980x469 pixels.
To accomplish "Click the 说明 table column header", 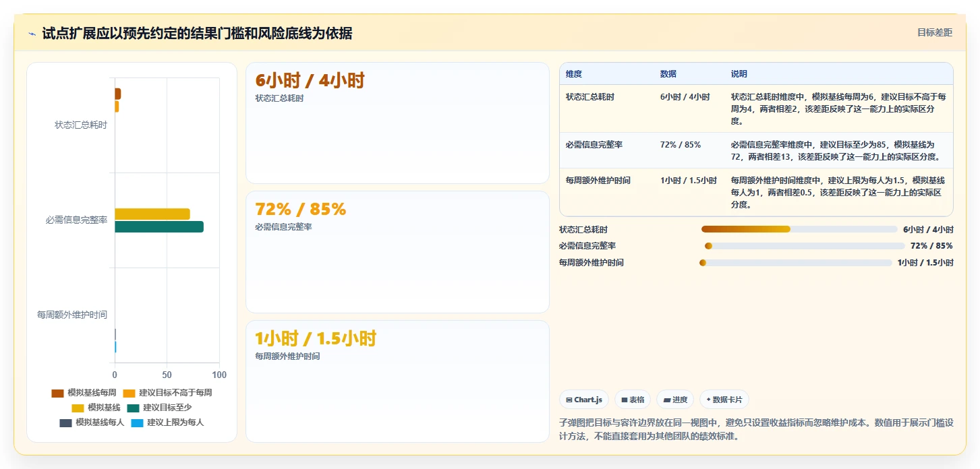I will tap(739, 74).
